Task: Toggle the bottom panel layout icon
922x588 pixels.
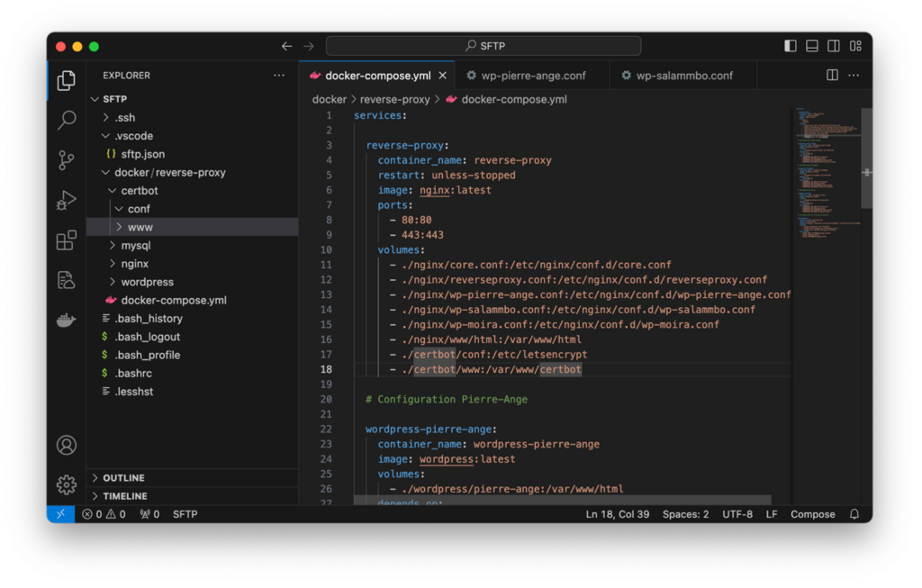Action: click(812, 46)
